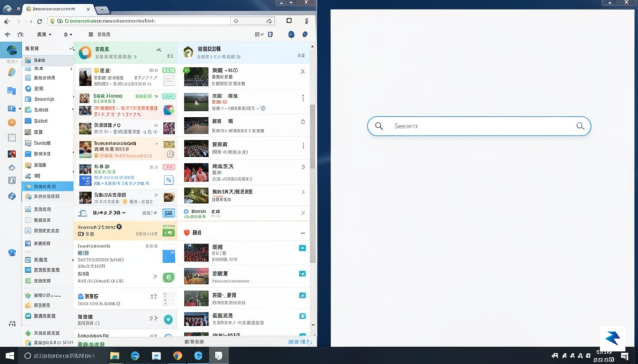Click the vertical scrollbar thumb of the list

[x=313, y=183]
